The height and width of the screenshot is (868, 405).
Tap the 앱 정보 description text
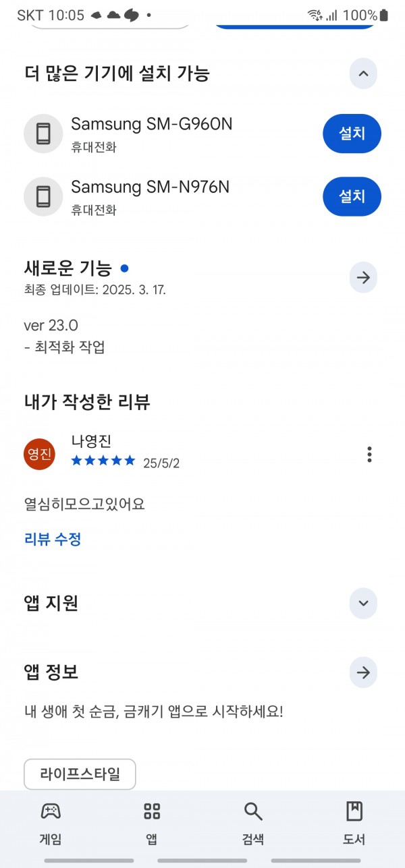coord(153,712)
